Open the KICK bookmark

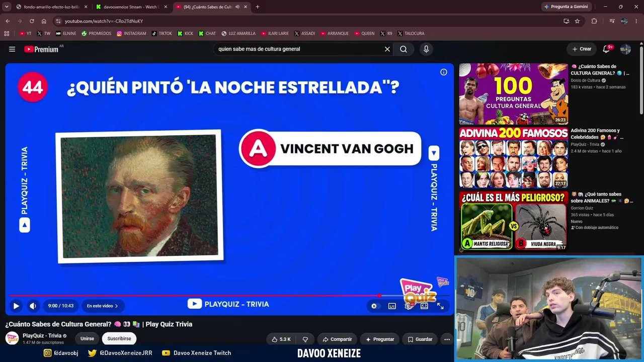pyautogui.click(x=185, y=34)
